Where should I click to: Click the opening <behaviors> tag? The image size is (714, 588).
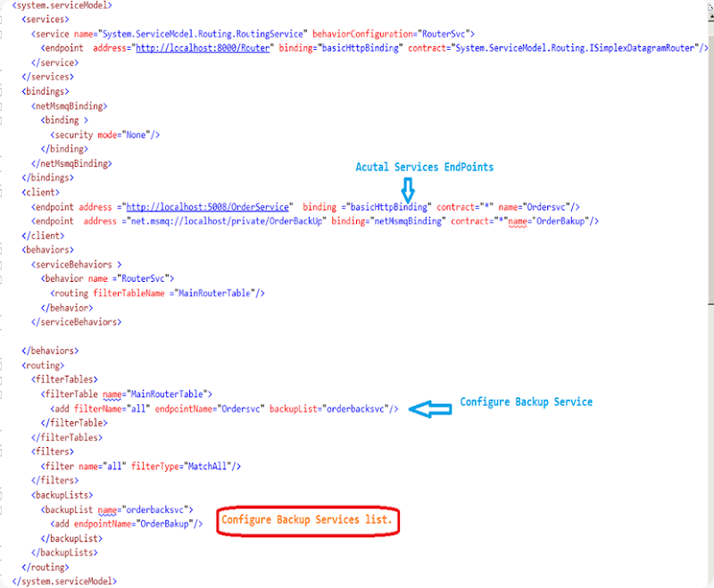click(48, 250)
